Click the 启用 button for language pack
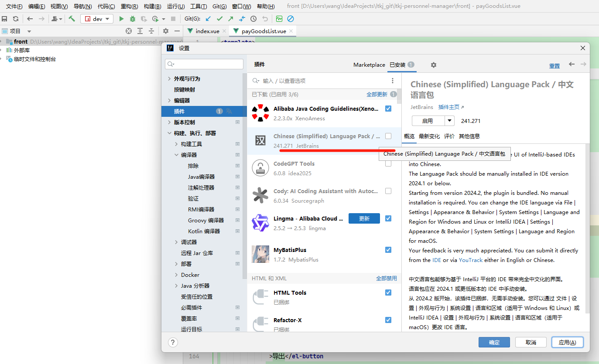 pyautogui.click(x=428, y=121)
